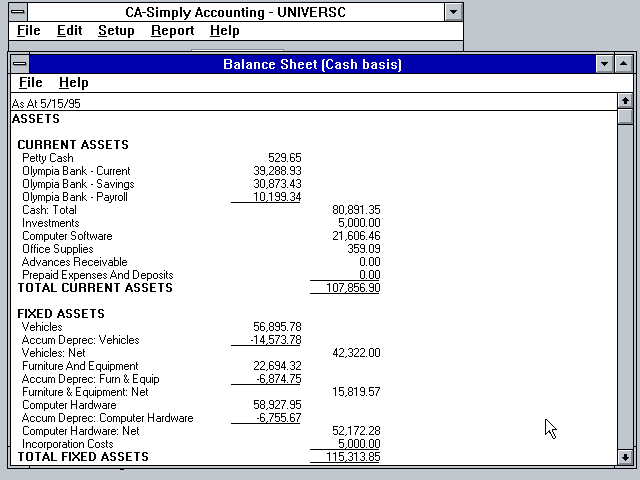
Task: Open the Help menu in CA-Simply Accounting window
Action: click(x=224, y=31)
